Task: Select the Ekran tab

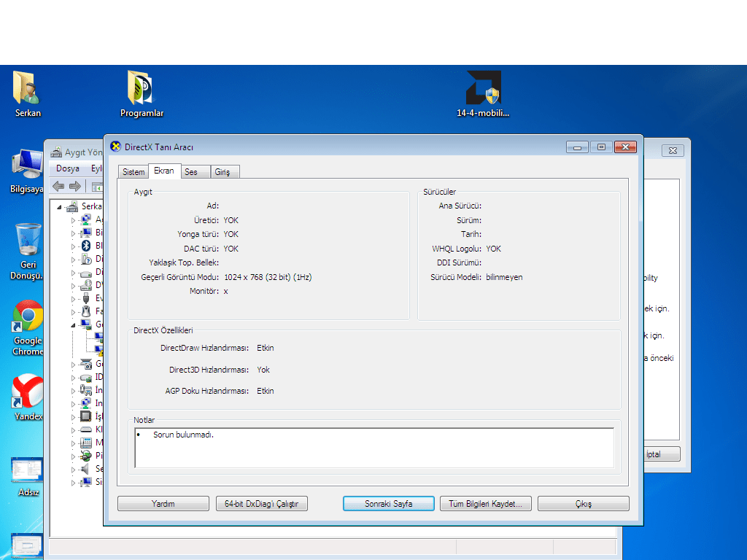Action: (164, 171)
